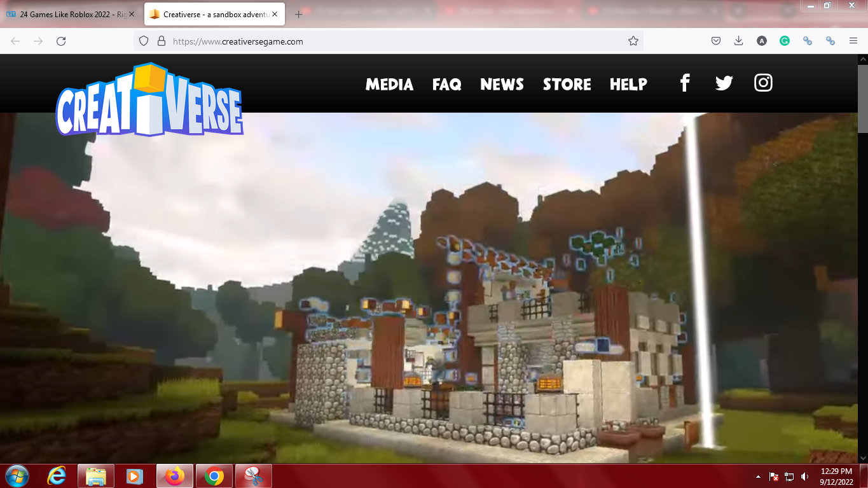The image size is (868, 488).
Task: Click the first link-chain extension icon
Action: (808, 41)
